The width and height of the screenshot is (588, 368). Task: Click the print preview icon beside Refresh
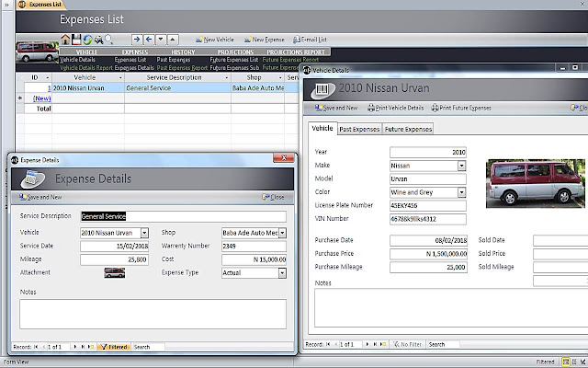pyautogui.click(x=98, y=40)
